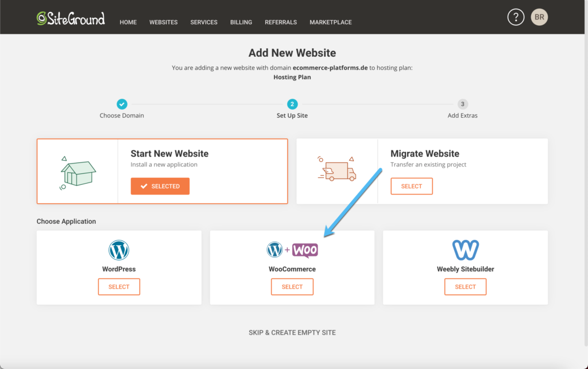
Task: Click the WordPress logo icon
Action: (x=119, y=250)
